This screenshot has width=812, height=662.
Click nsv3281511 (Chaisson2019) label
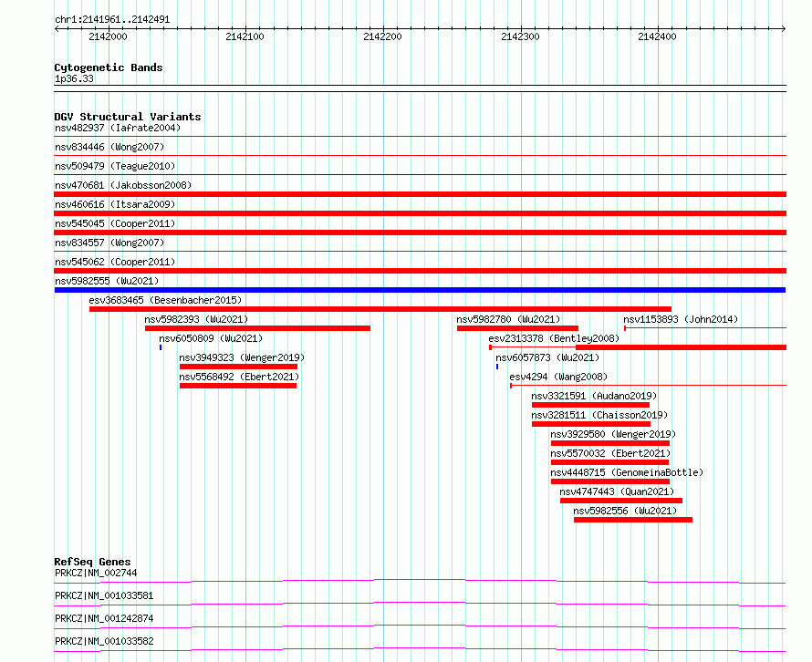point(599,415)
